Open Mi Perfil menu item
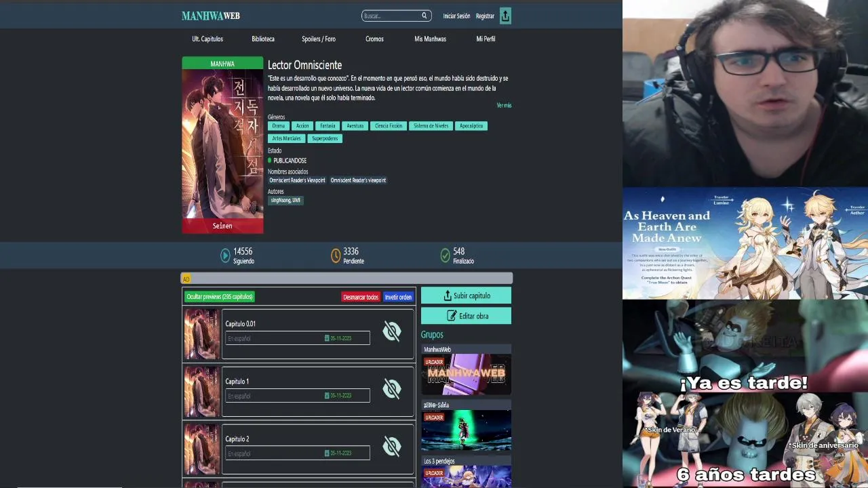Viewport: 868px width, 488px height. (x=486, y=39)
